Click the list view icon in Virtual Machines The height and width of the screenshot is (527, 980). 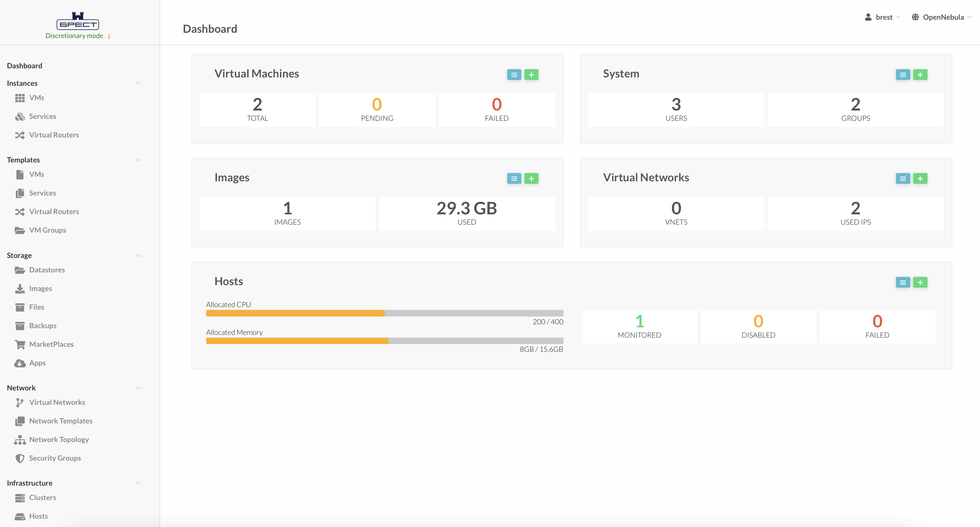514,74
